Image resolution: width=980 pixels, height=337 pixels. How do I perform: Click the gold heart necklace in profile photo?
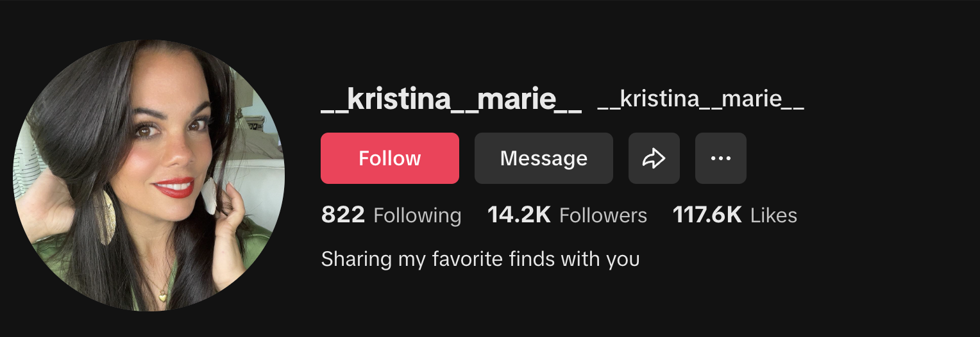click(163, 295)
